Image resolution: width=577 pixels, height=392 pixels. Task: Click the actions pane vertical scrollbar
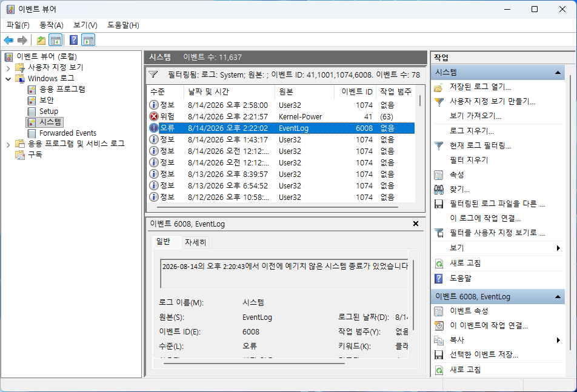point(569,213)
